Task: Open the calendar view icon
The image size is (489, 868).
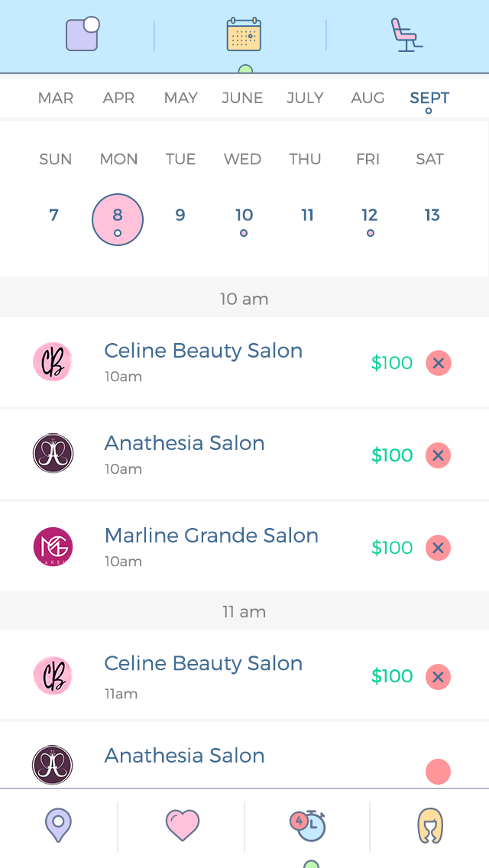Action: coord(244,35)
